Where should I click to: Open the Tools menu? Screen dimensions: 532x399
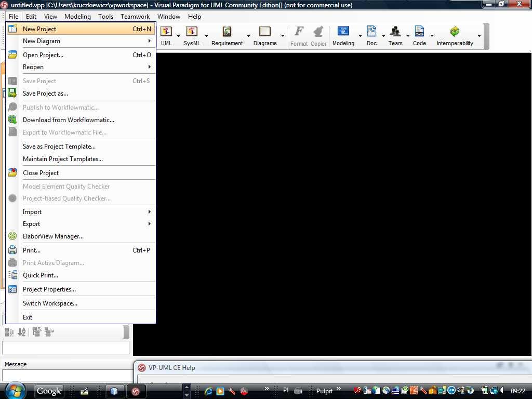(105, 17)
